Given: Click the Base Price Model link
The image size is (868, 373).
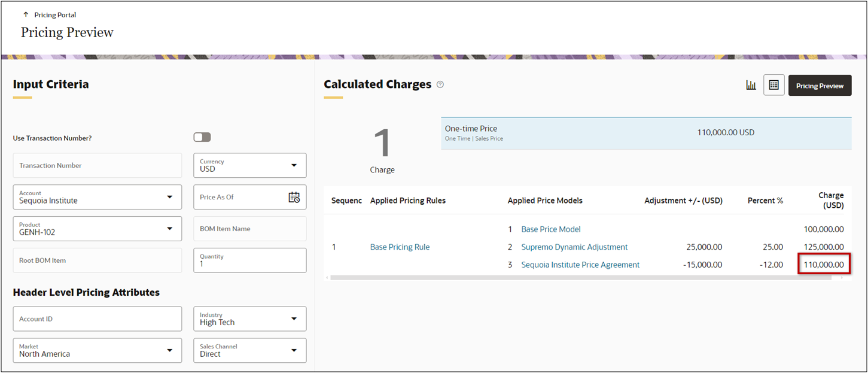Looking at the screenshot, I should pos(550,229).
